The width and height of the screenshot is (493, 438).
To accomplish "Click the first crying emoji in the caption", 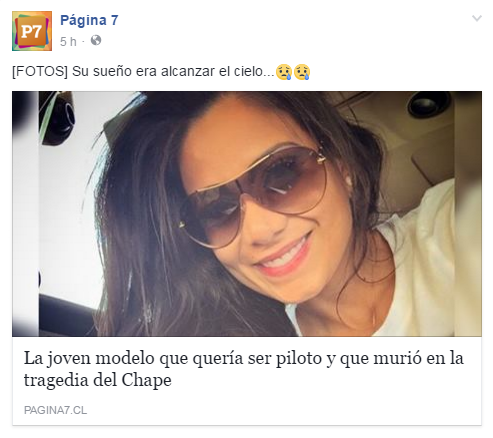I will (284, 72).
